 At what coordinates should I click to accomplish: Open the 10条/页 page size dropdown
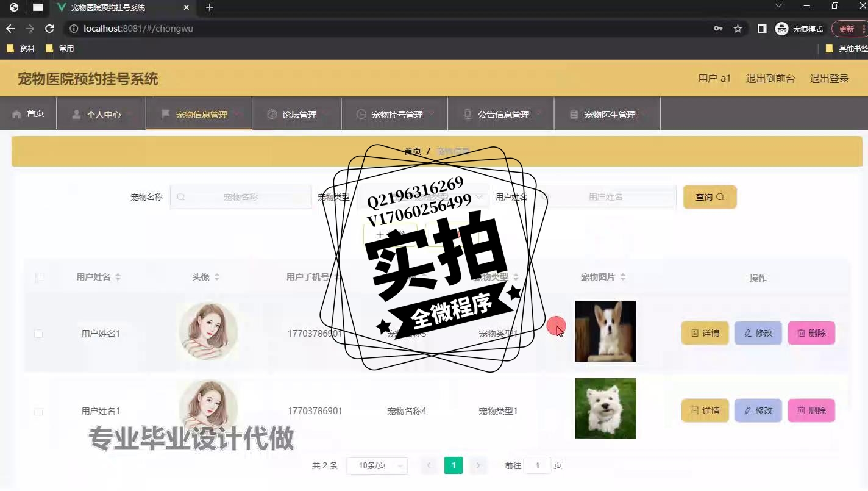377,465
